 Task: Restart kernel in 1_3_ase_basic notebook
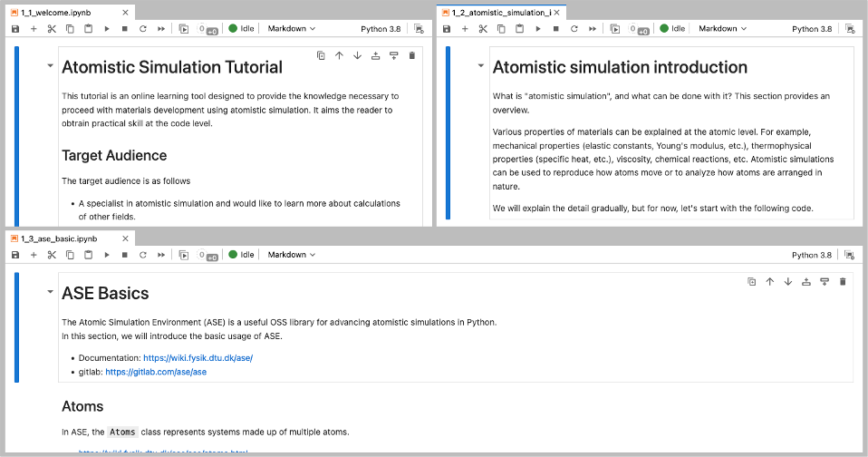143,256
